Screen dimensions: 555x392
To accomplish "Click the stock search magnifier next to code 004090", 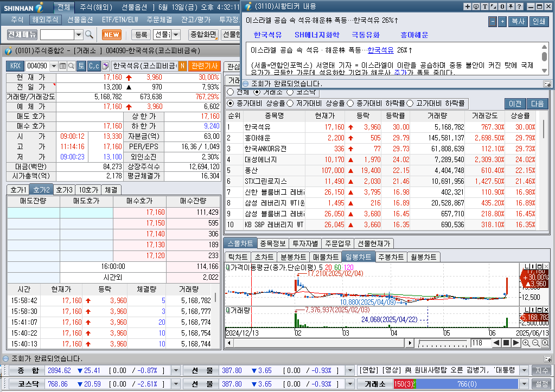I will [x=71, y=66].
